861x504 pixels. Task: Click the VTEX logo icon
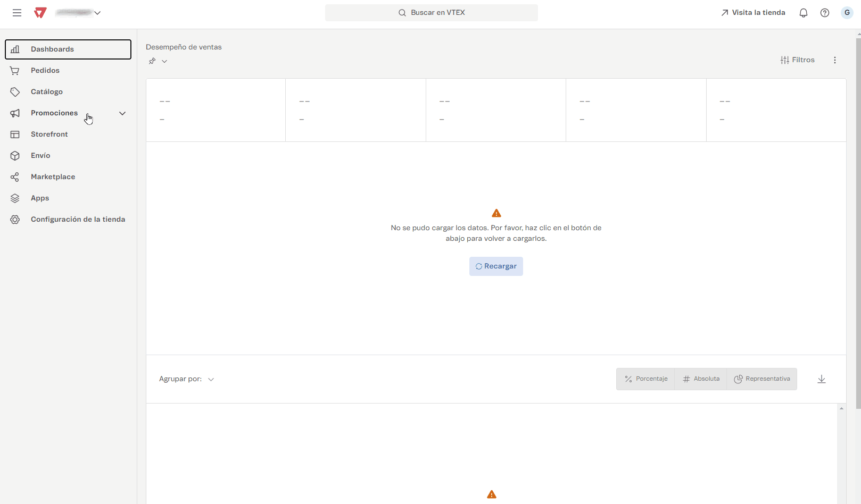point(40,13)
